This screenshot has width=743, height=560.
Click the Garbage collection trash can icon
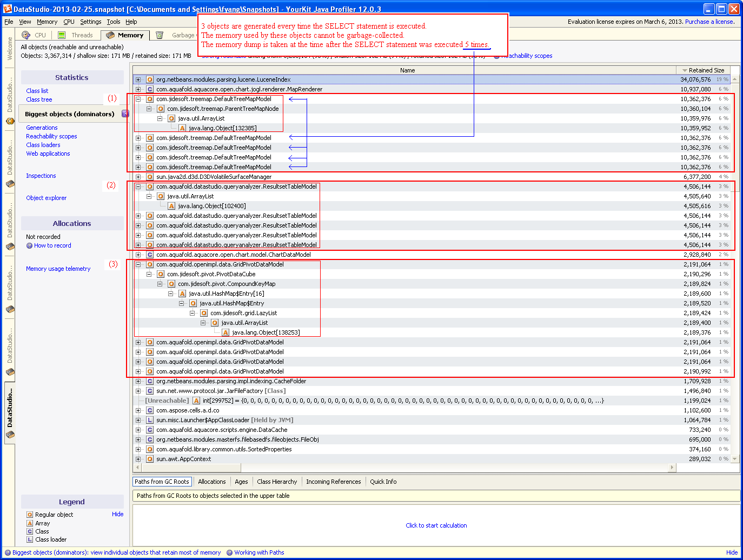pos(160,35)
